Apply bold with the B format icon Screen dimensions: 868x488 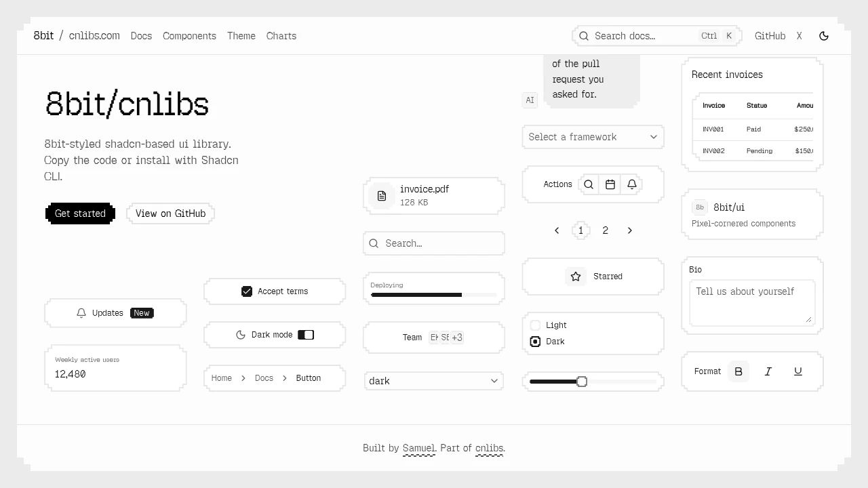[x=738, y=371]
